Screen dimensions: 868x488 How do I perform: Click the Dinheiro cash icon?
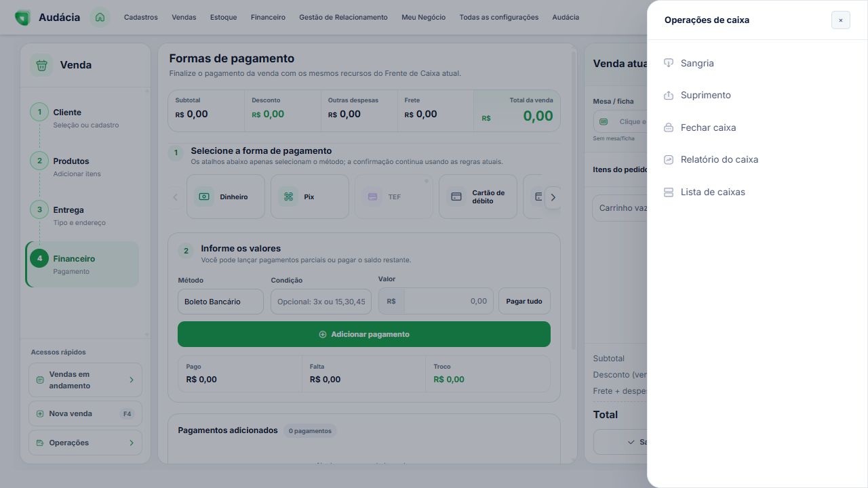tap(204, 197)
